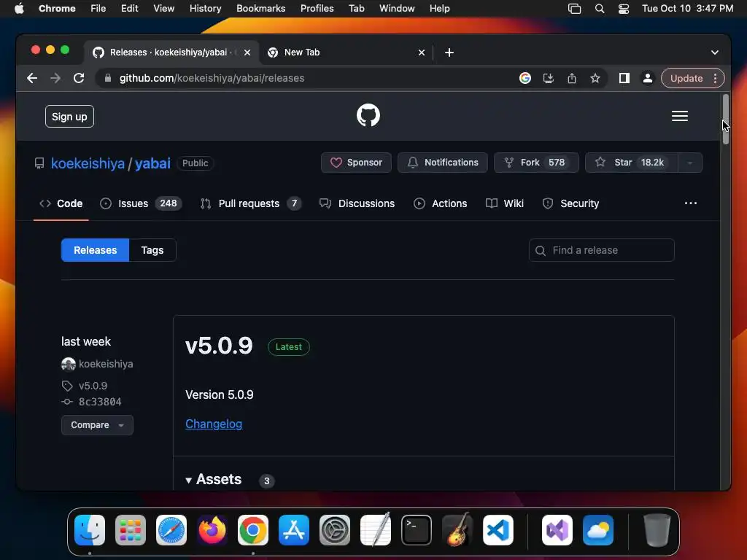Open the New Tab tab

click(347, 52)
